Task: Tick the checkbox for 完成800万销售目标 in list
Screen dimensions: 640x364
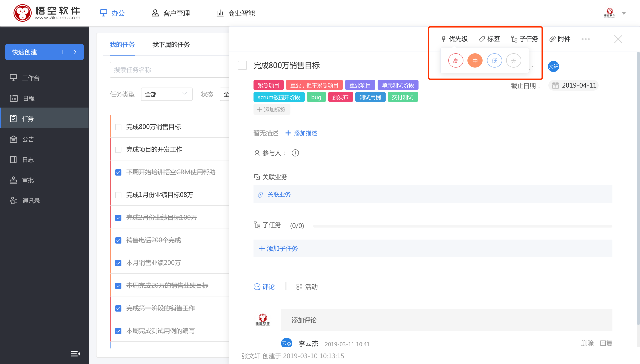Action: coord(118,127)
